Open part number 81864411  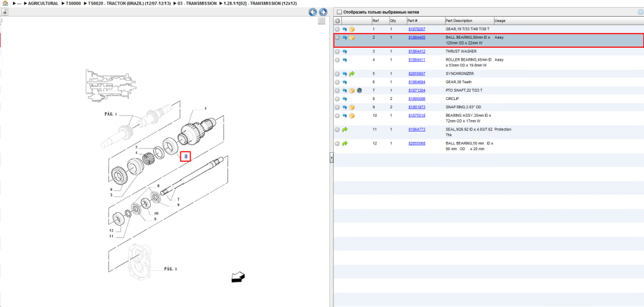click(x=417, y=60)
